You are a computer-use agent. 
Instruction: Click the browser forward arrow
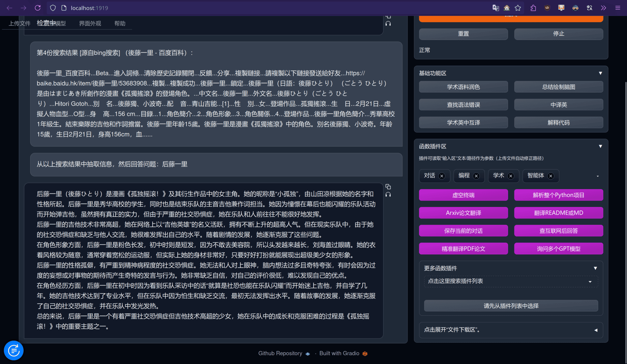coord(24,8)
